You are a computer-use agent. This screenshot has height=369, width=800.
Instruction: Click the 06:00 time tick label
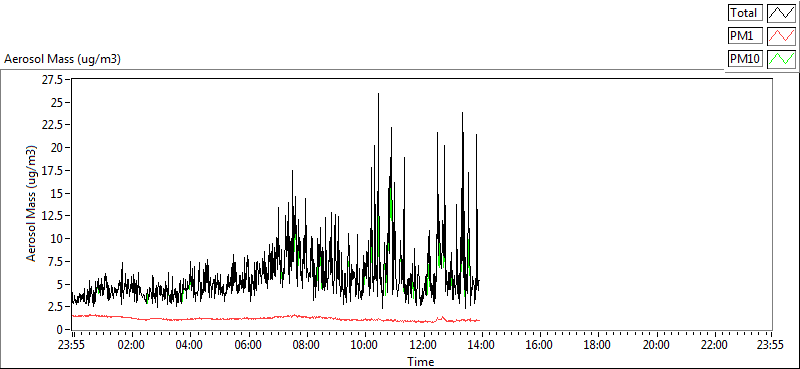tap(248, 345)
